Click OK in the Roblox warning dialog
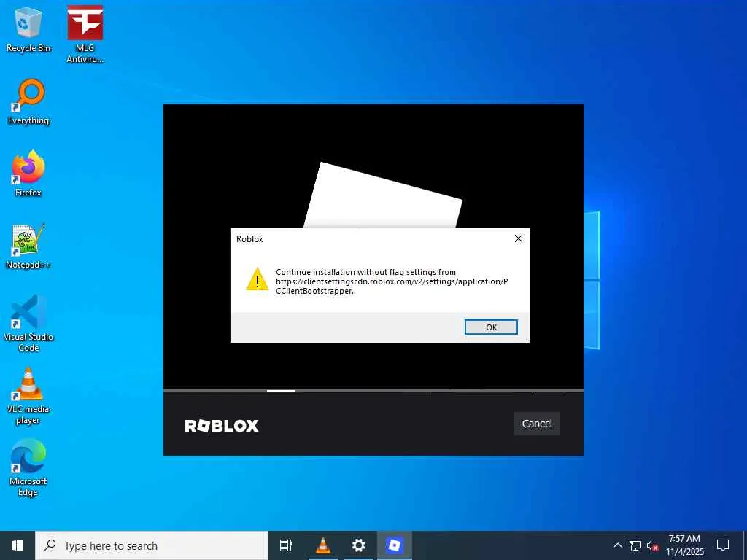 pos(491,327)
